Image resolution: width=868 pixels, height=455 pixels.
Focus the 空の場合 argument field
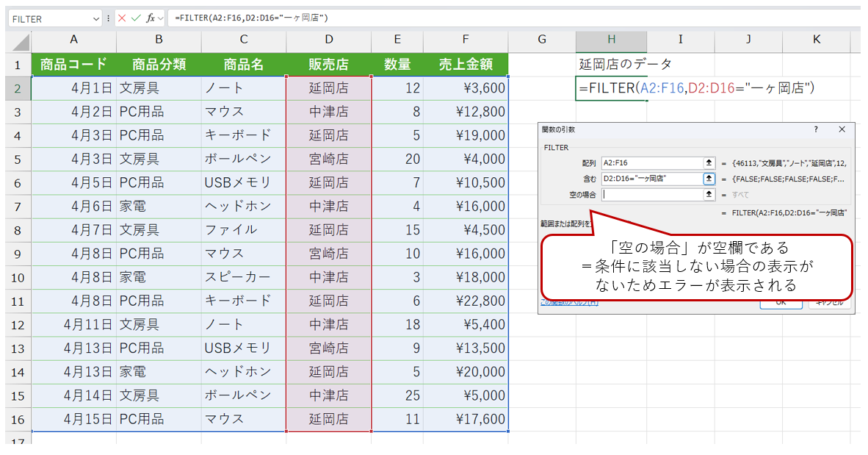651,195
